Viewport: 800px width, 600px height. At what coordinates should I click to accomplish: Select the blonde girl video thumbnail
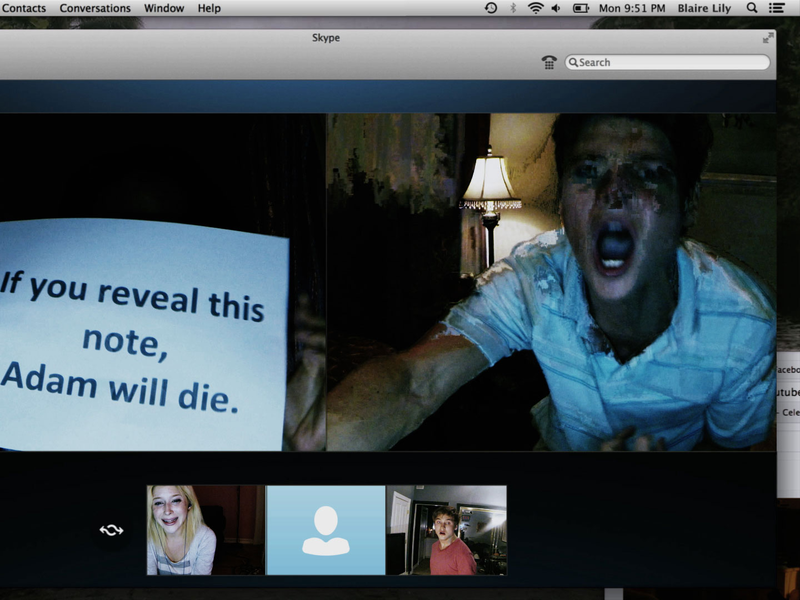click(x=206, y=530)
